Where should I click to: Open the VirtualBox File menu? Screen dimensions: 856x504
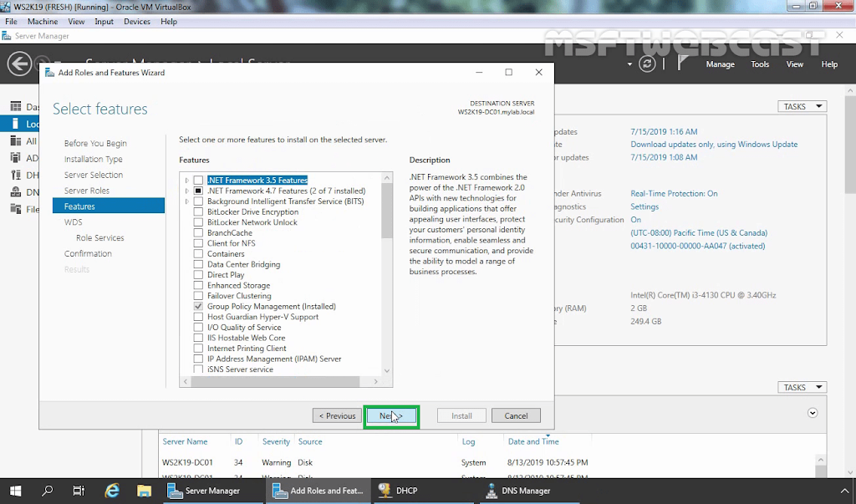(x=11, y=21)
